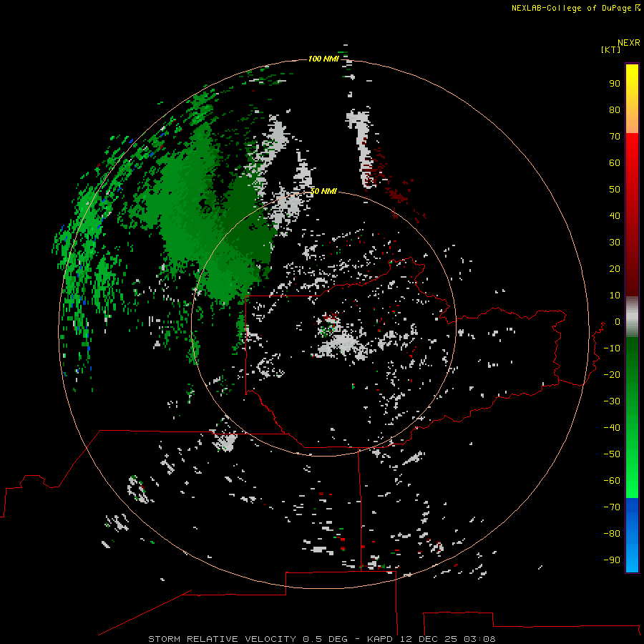644x644 pixels.
Task: Click the 90 value on velocity scale
Action: click(x=615, y=84)
